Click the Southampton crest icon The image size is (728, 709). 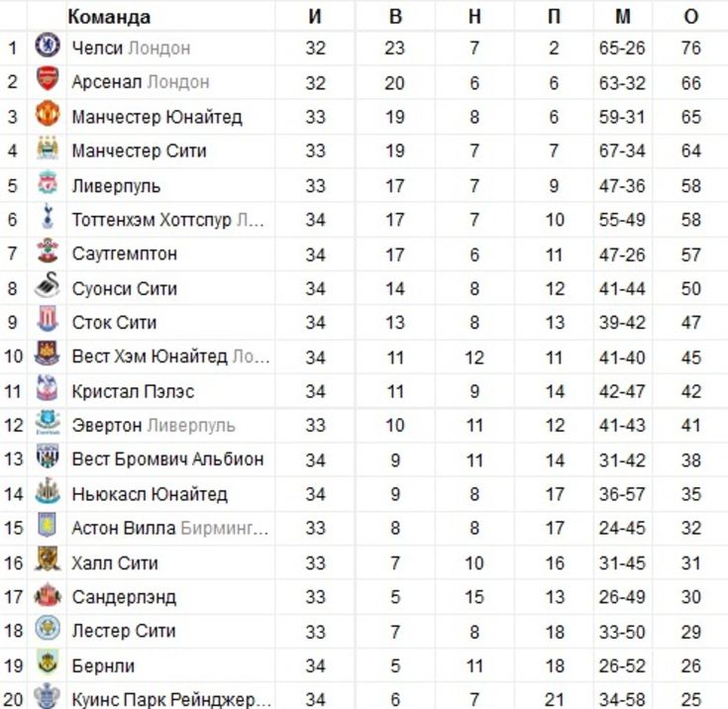48,251
